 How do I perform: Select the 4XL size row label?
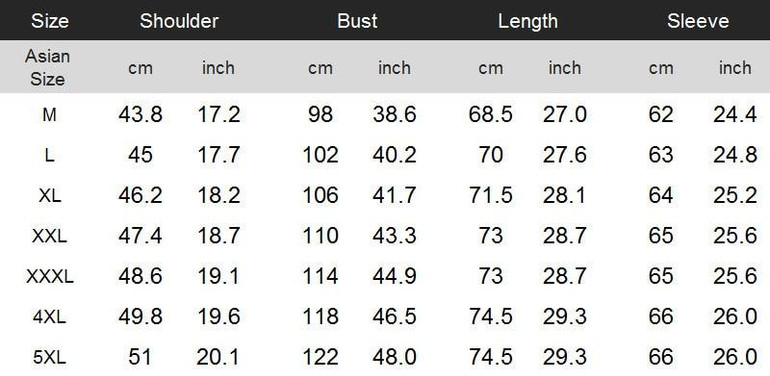[x=50, y=317]
